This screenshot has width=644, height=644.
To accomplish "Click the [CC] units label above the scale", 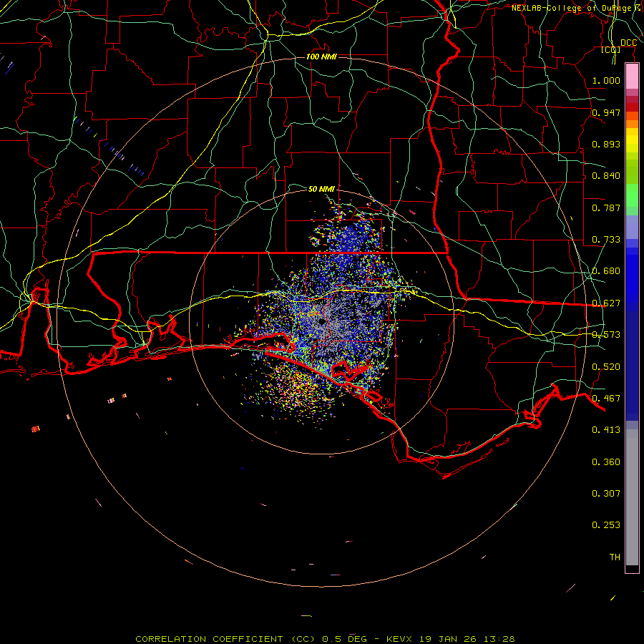I will [611, 49].
